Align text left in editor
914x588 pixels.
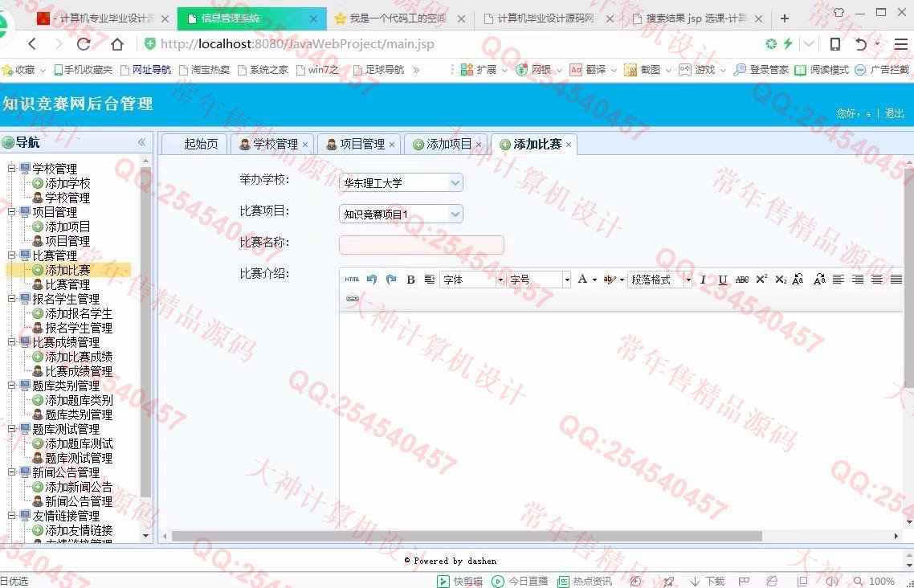point(839,280)
